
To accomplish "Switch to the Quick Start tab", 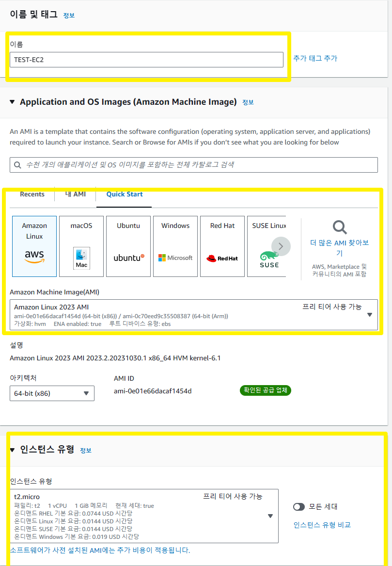I will click(x=125, y=194).
